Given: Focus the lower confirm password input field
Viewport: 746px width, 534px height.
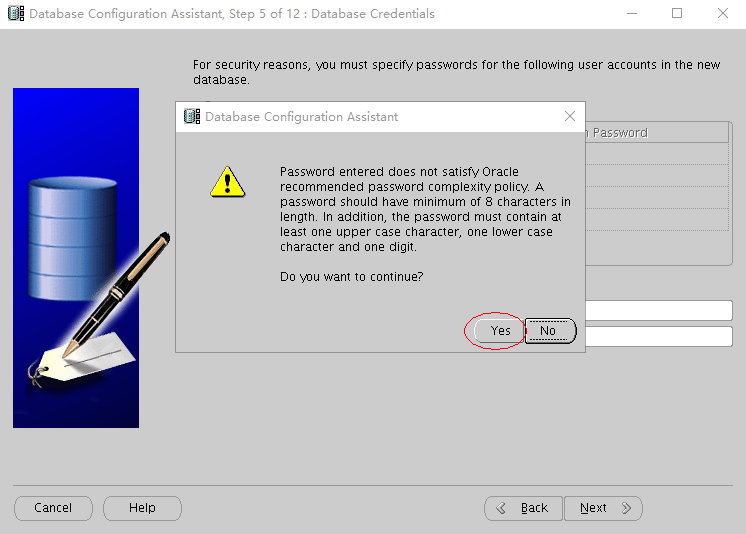Looking at the screenshot, I should 659,336.
